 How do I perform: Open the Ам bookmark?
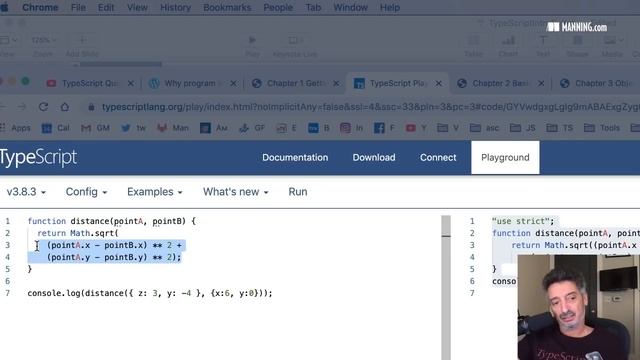pos(214,128)
